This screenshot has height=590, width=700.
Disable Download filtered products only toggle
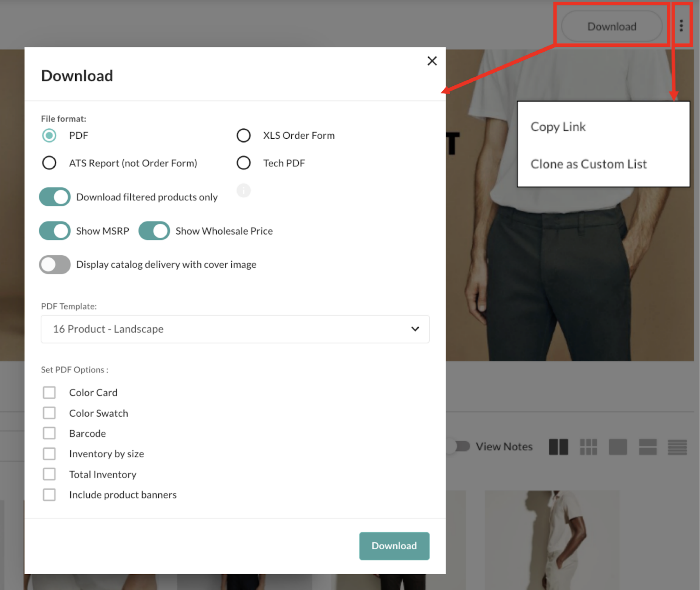coord(55,197)
